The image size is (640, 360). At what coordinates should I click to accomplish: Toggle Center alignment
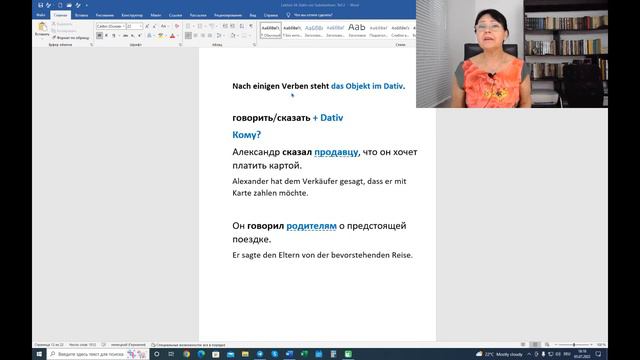(196, 36)
